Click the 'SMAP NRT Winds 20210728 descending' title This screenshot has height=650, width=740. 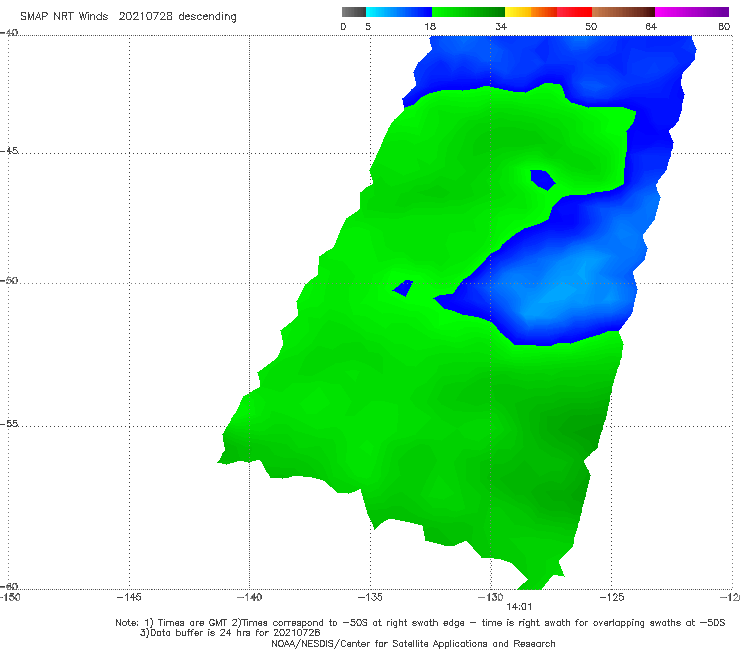(x=128, y=17)
